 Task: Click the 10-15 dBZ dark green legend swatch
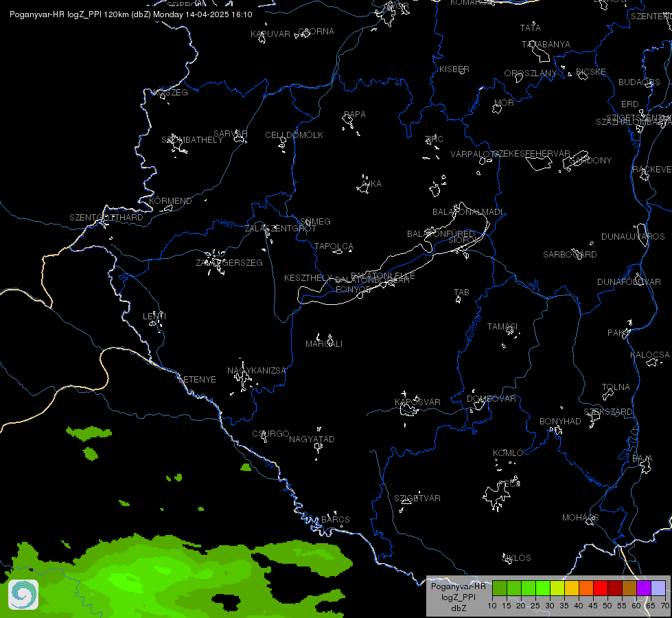pyautogui.click(x=499, y=588)
